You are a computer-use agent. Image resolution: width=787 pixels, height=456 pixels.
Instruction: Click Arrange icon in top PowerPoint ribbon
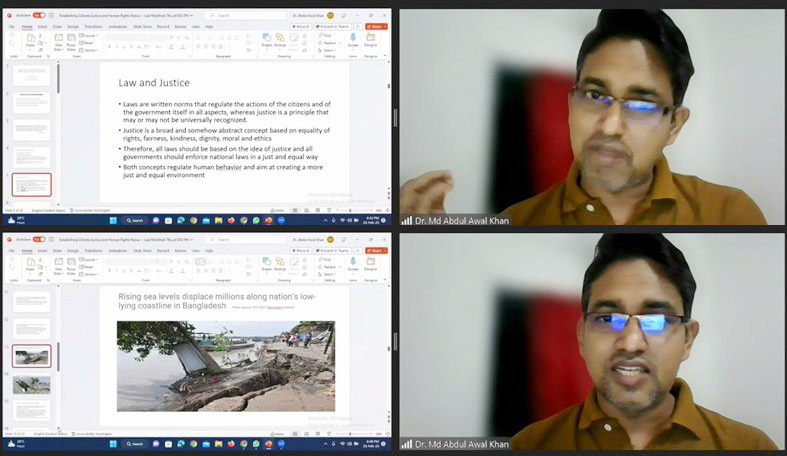point(280,40)
